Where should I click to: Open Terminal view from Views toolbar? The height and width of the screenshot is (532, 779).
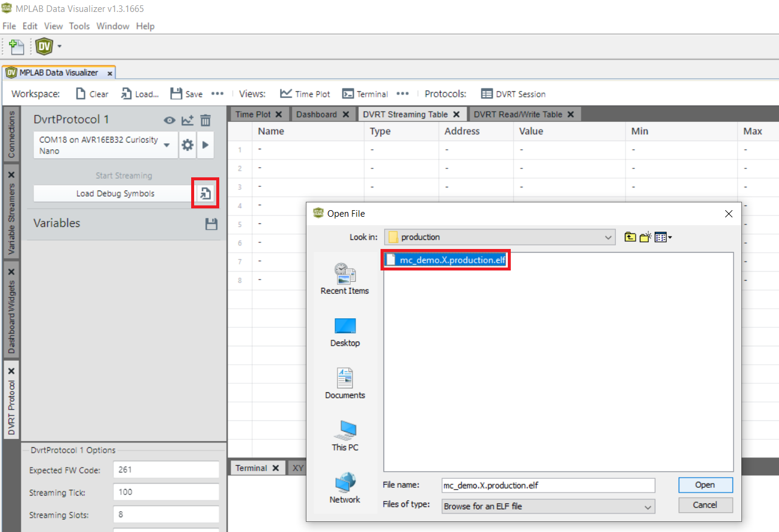(x=365, y=94)
